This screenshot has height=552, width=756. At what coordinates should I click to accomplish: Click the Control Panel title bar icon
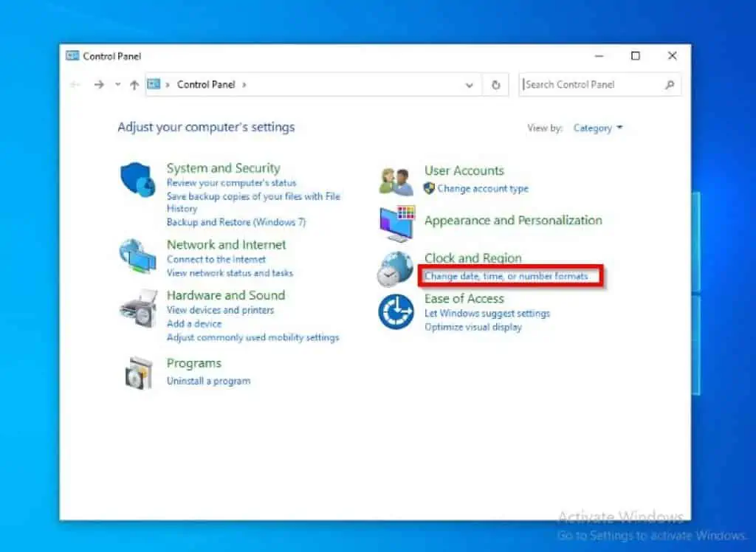pyautogui.click(x=72, y=56)
